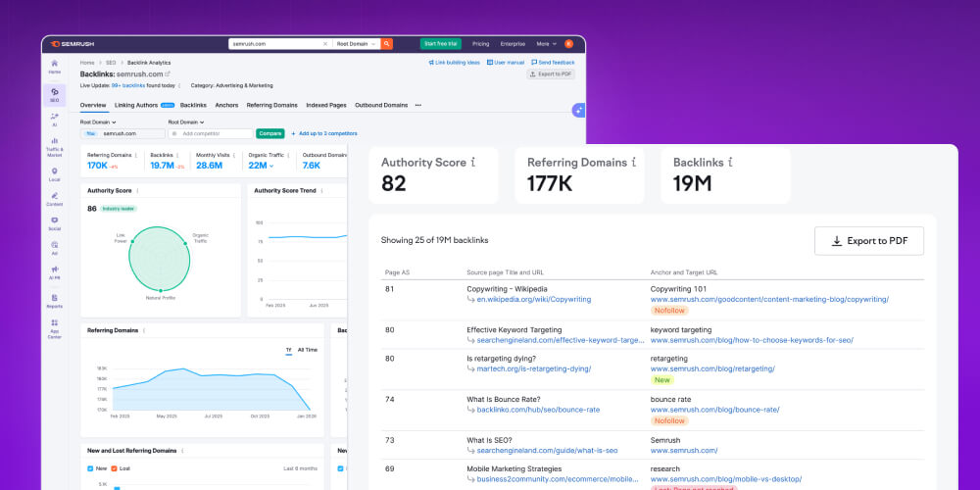Open www.semrush.com/blog/retargeting/ target URL
This screenshot has height=490, width=980.
coord(712,368)
